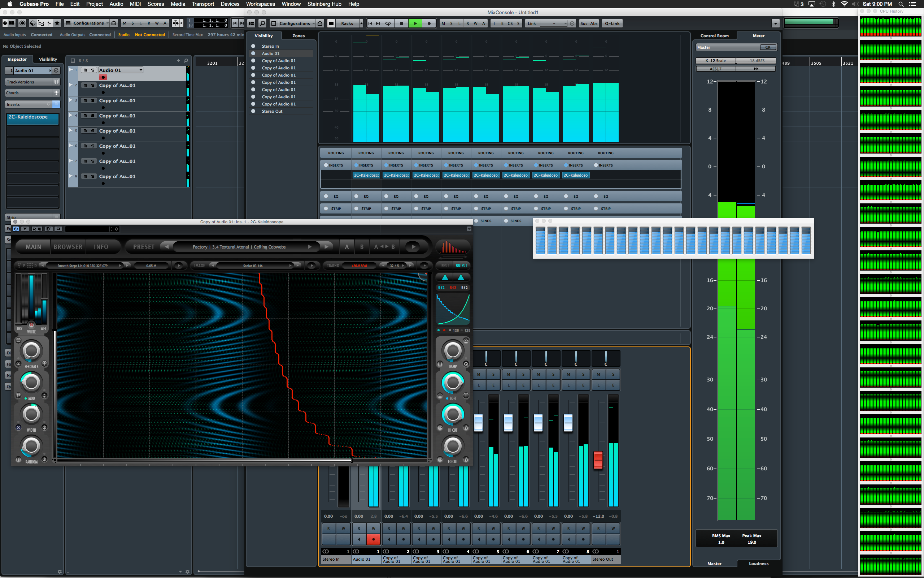Open plugin window context menu arrow
The width and height of the screenshot is (924, 578).
(x=469, y=229)
